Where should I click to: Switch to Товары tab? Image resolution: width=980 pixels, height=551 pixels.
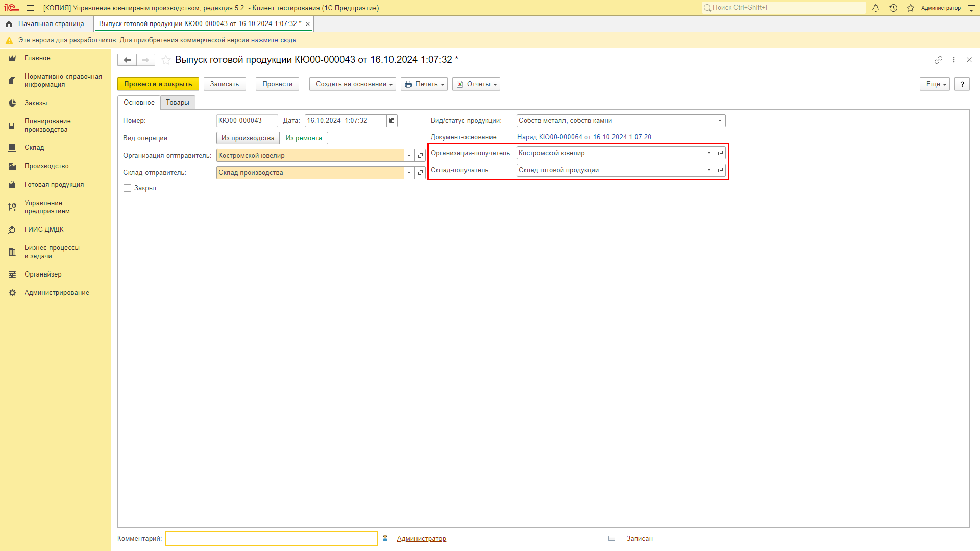178,103
